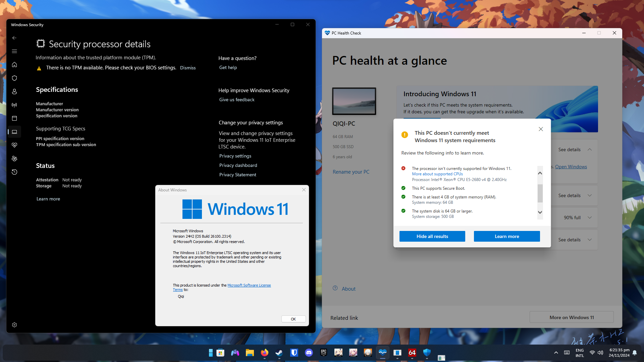Open App & browser control icon
The image size is (644, 362).
tap(14, 118)
